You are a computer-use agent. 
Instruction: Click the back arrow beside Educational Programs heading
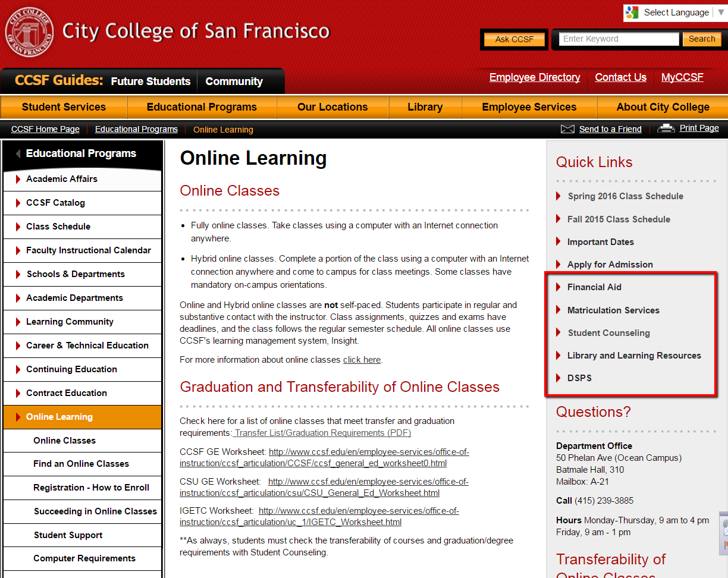18,153
